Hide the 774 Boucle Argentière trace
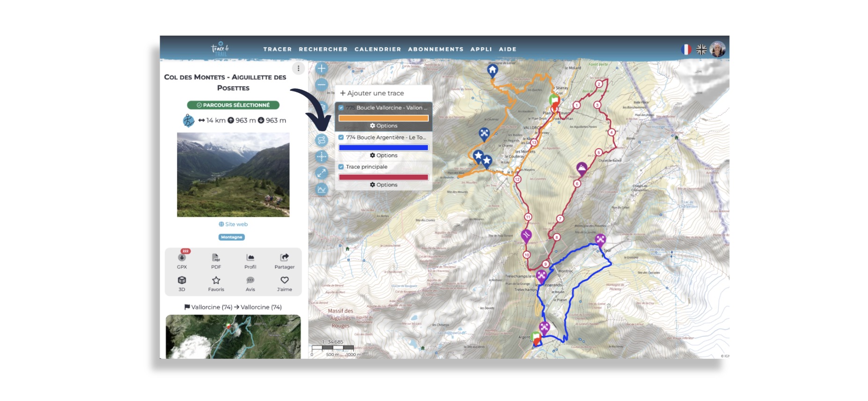Screen dimensions: 868x401 tap(341, 137)
